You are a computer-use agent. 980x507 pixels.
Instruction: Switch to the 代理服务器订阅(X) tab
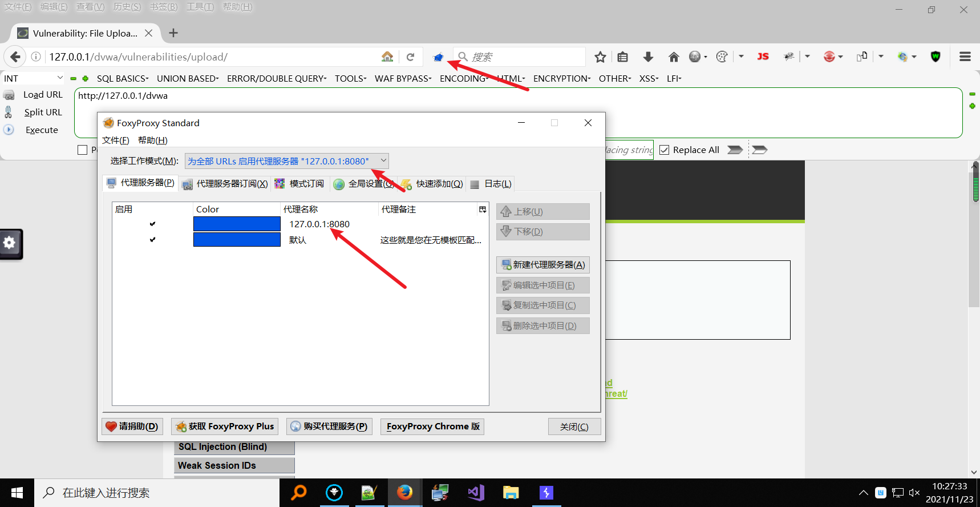225,184
